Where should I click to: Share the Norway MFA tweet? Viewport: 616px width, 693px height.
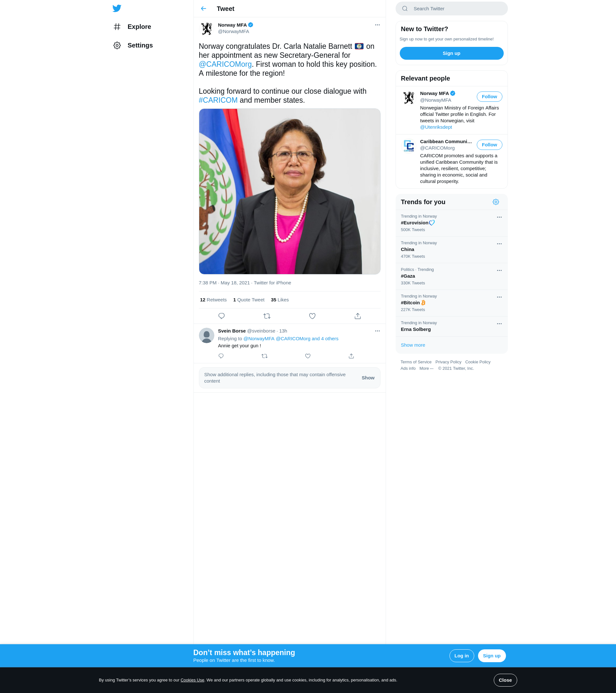click(357, 316)
